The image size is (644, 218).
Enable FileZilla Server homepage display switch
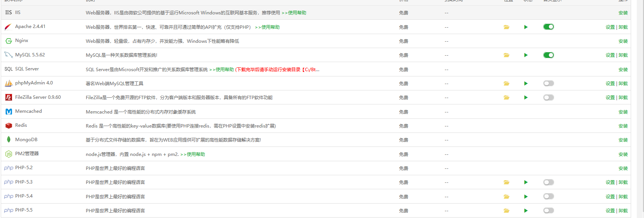(x=548, y=97)
